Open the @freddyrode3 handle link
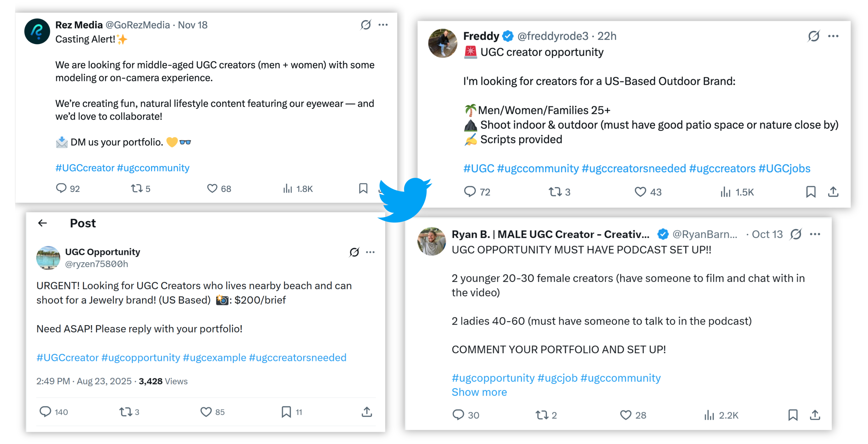868x444 pixels. tap(553, 36)
